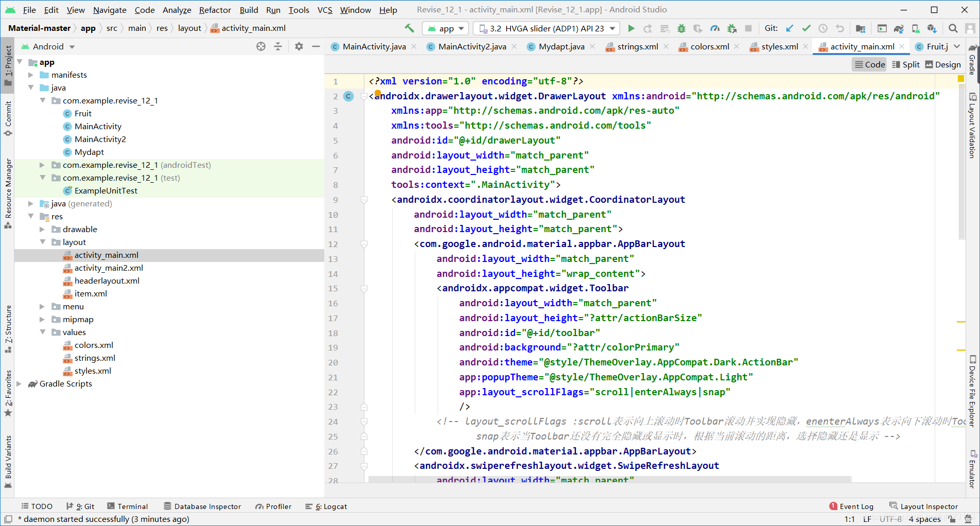
Task: Click the user account avatar icon
Action: point(970,28)
